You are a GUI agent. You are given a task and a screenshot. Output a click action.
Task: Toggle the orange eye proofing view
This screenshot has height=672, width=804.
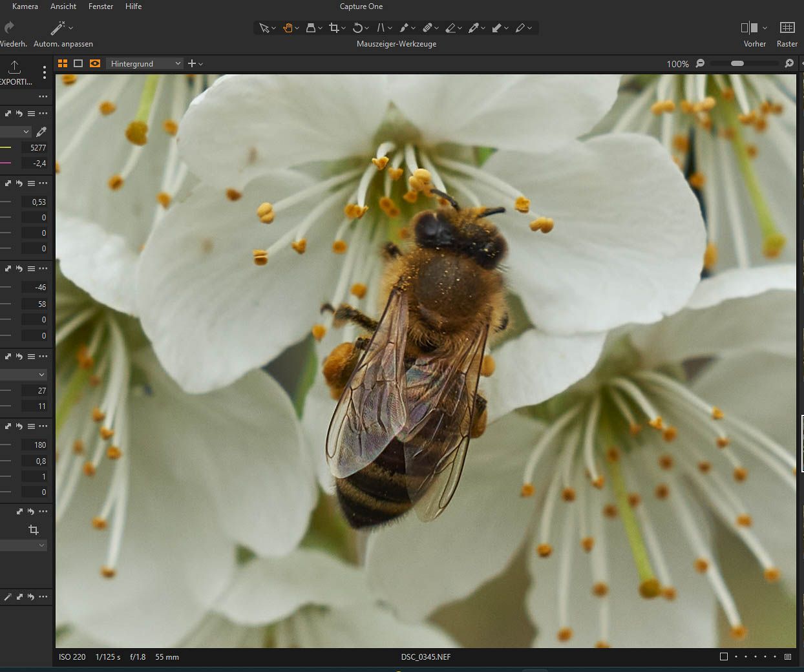pos(95,63)
